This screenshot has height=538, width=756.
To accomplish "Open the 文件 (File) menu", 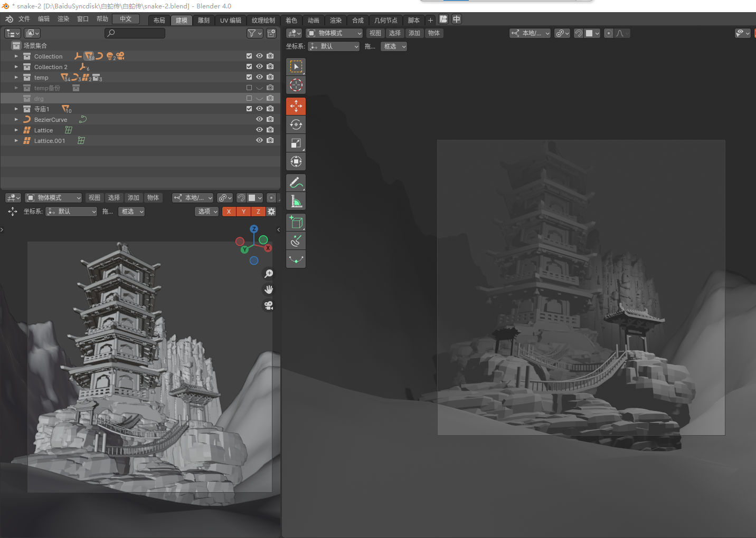I will [x=24, y=19].
